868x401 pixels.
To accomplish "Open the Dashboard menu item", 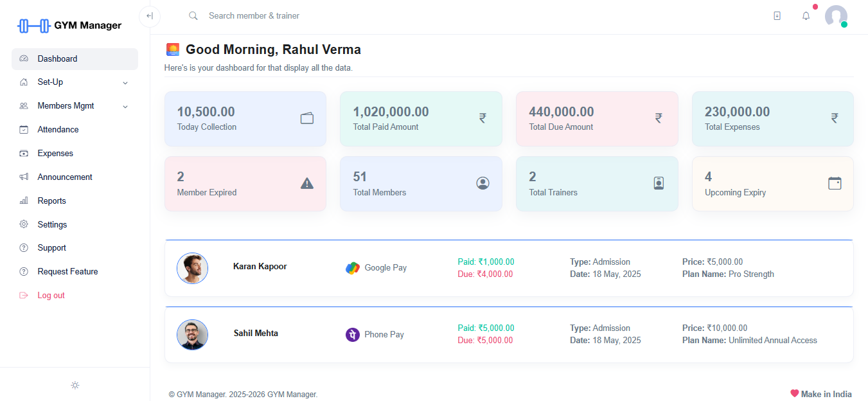I will click(x=75, y=58).
